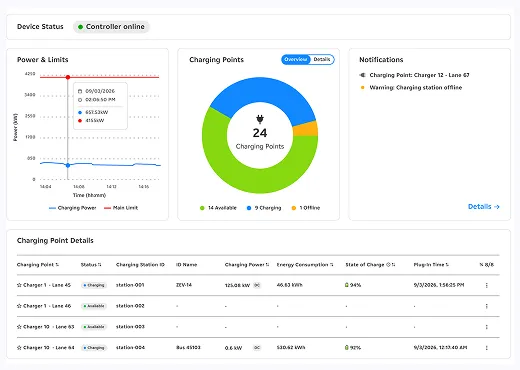Click the station 002 cell
The width and height of the screenshot is (520, 370).
pyautogui.click(x=130, y=306)
